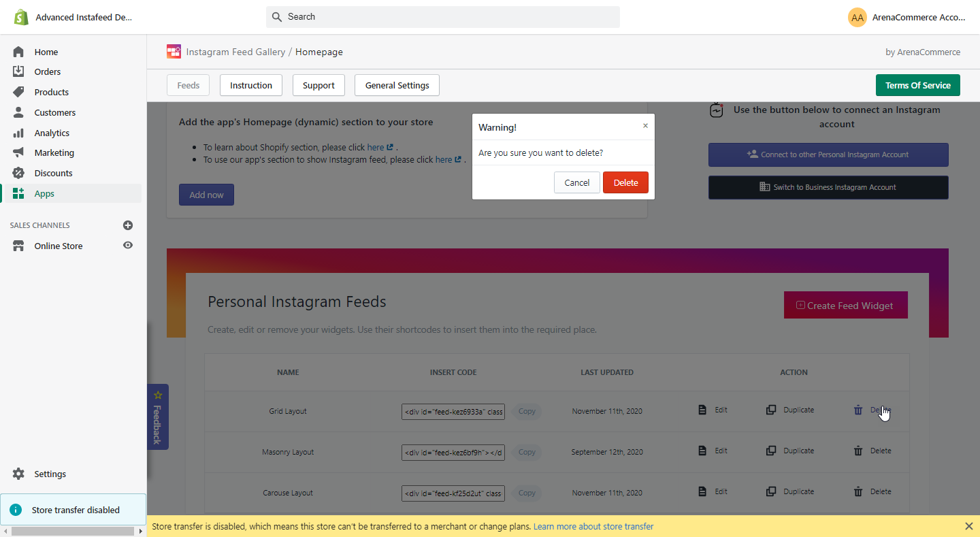The height and width of the screenshot is (537, 980).
Task: Select the Grid Layout name cell
Action: pos(288,411)
